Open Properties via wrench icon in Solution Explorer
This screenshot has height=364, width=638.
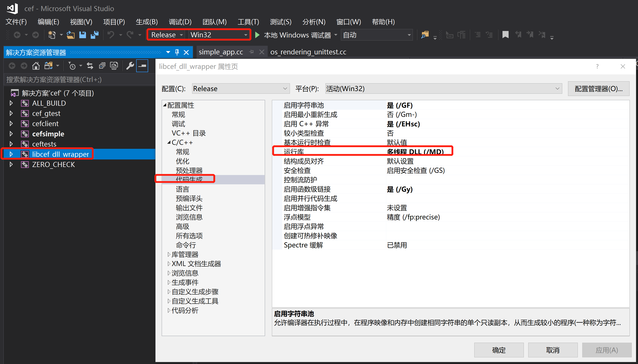(130, 66)
